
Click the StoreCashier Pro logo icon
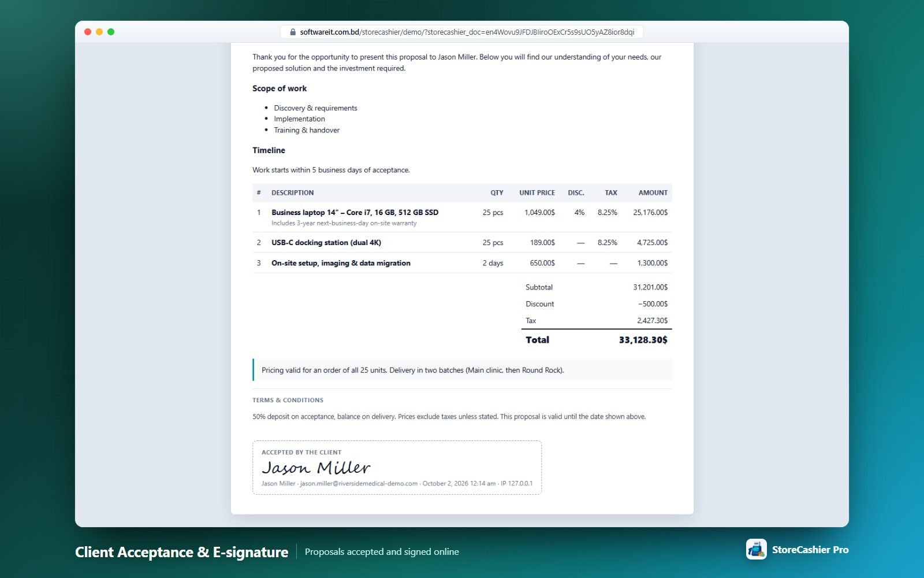(757, 550)
